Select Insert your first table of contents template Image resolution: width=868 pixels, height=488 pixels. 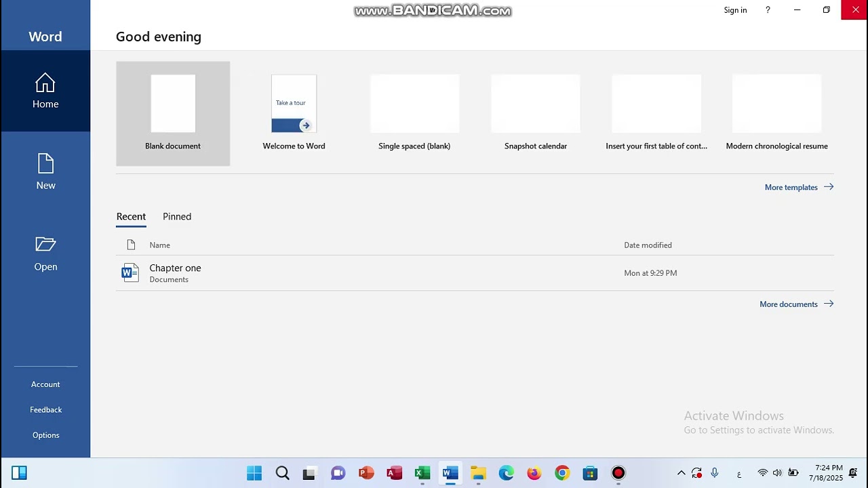pyautogui.click(x=656, y=114)
